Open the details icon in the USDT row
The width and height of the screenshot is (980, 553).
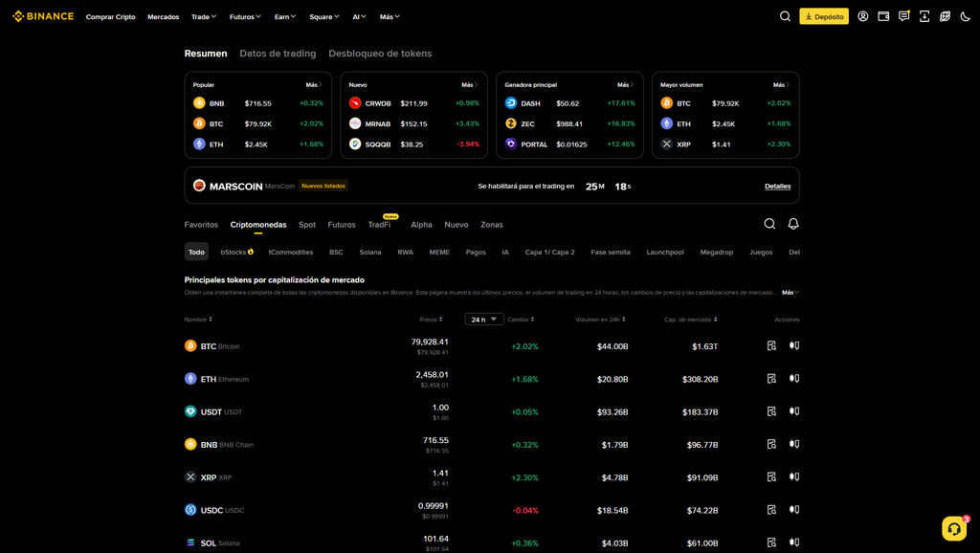click(772, 411)
